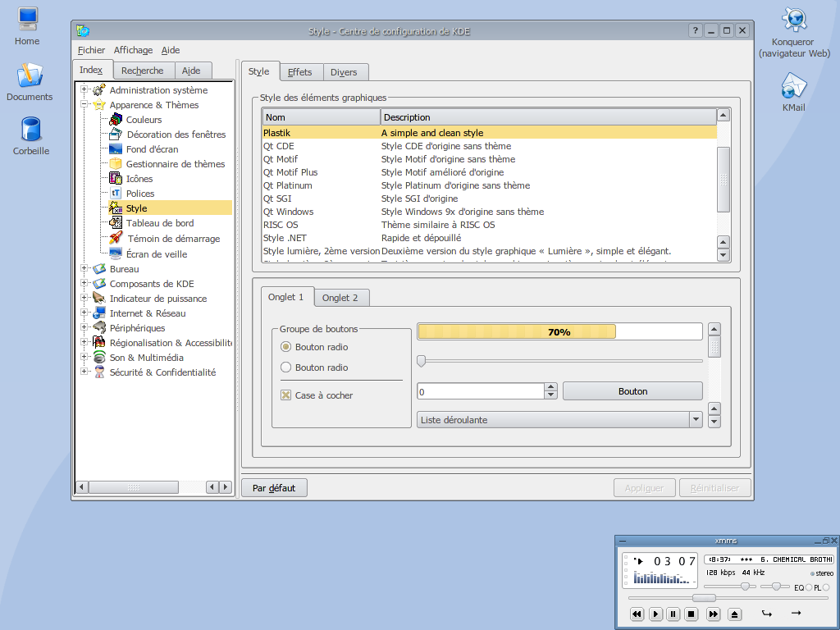Click the Témoin de démarrage rocket icon
Viewport: 840px width, 630px height.
[x=115, y=238]
